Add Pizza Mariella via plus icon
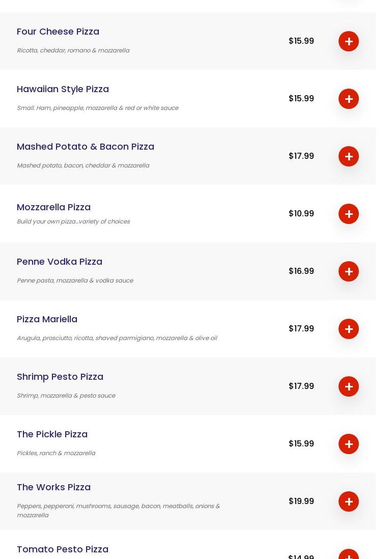392x559 pixels. tap(349, 329)
